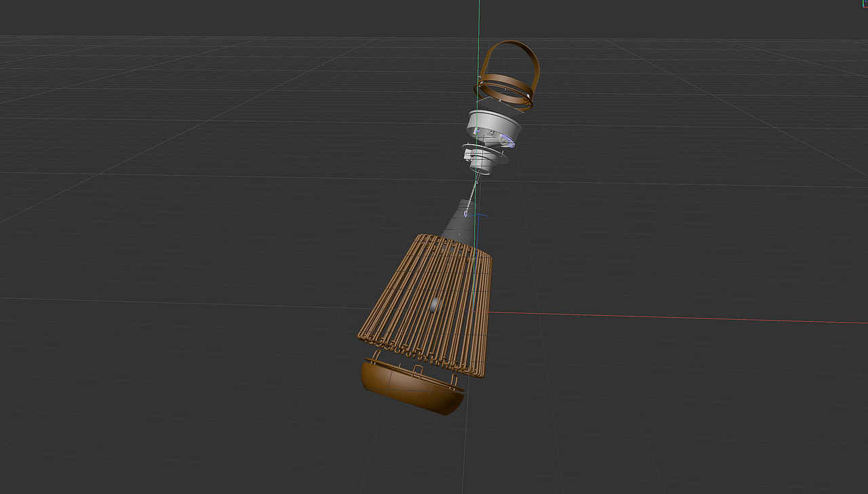This screenshot has height=494, width=868.
Task: Click the axis gizmo in the corner
Action: 865,3
